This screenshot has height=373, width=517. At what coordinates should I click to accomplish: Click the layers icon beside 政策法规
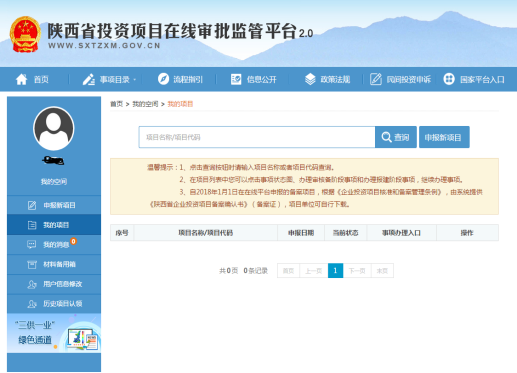[x=310, y=79]
